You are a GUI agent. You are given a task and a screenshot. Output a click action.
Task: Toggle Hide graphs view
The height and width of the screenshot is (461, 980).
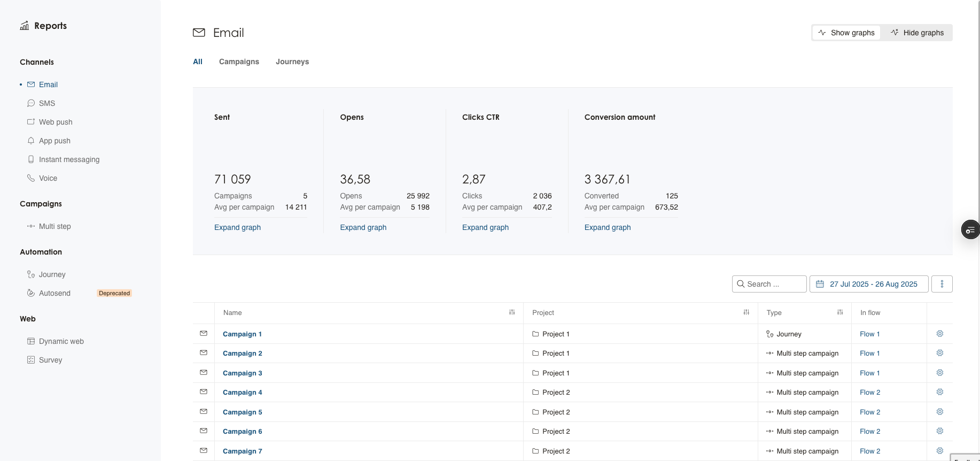pyautogui.click(x=917, y=33)
